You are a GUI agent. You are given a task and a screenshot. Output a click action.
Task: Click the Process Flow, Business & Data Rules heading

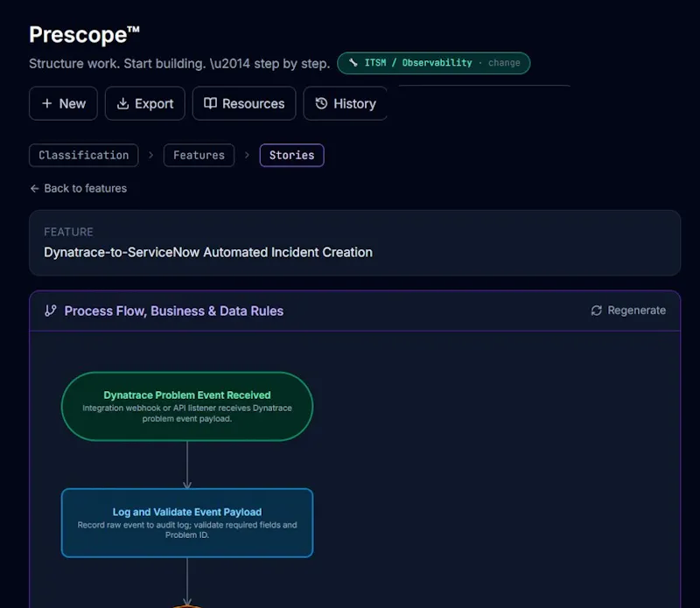[x=173, y=311]
